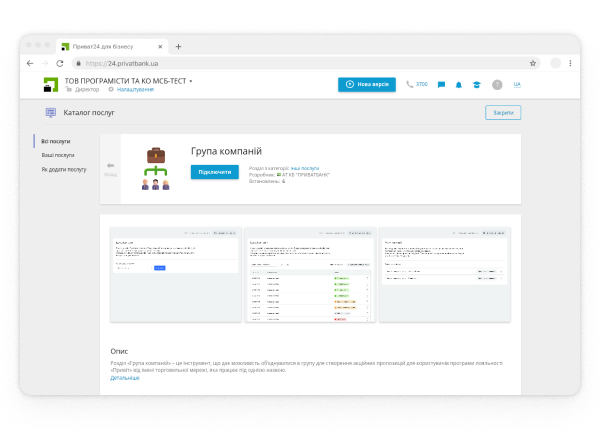This screenshot has width=600, height=430.
Task: Bookmark page with browser star icon
Action: click(533, 63)
